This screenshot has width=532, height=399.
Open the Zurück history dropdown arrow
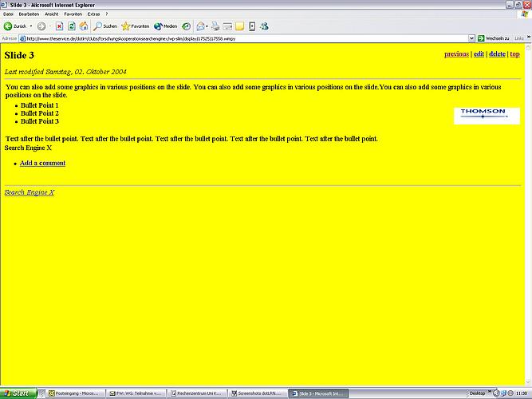point(31,26)
